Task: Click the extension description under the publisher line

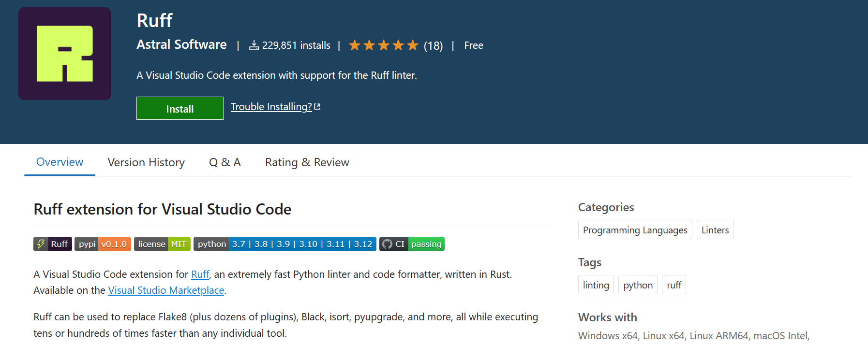Action: (277, 75)
